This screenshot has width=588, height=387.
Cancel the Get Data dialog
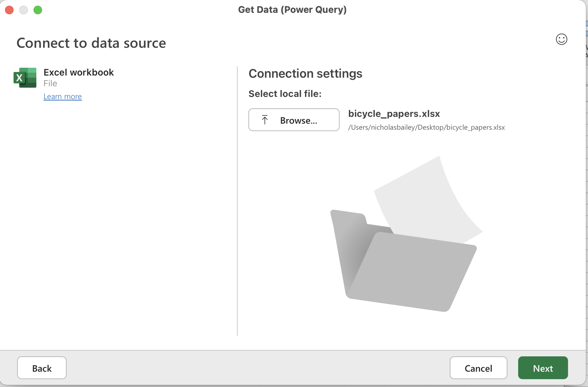tap(478, 368)
